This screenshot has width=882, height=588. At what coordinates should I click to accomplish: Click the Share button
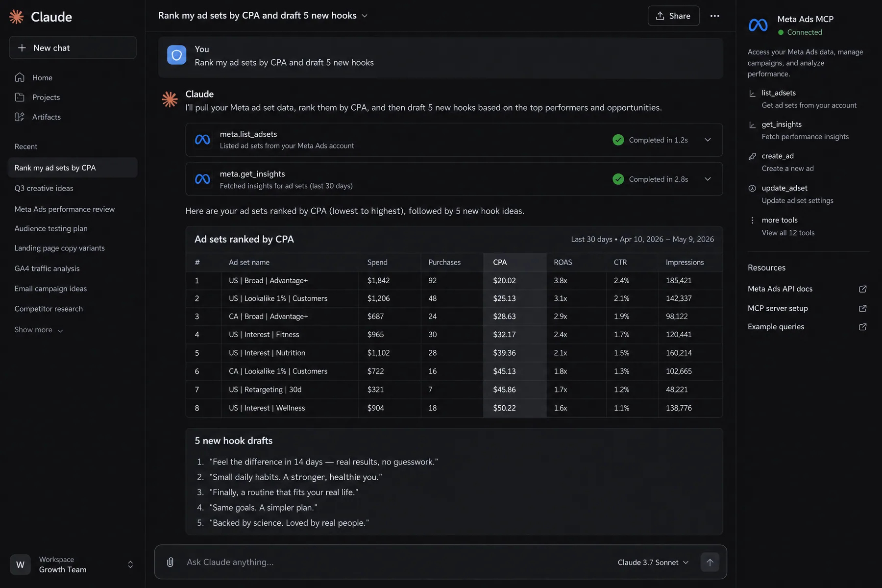pos(673,16)
